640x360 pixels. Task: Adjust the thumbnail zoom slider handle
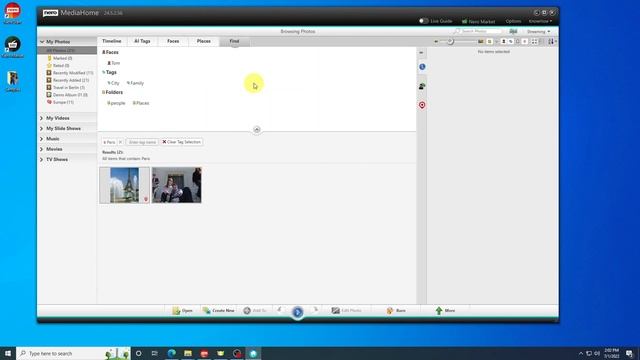[450, 41]
